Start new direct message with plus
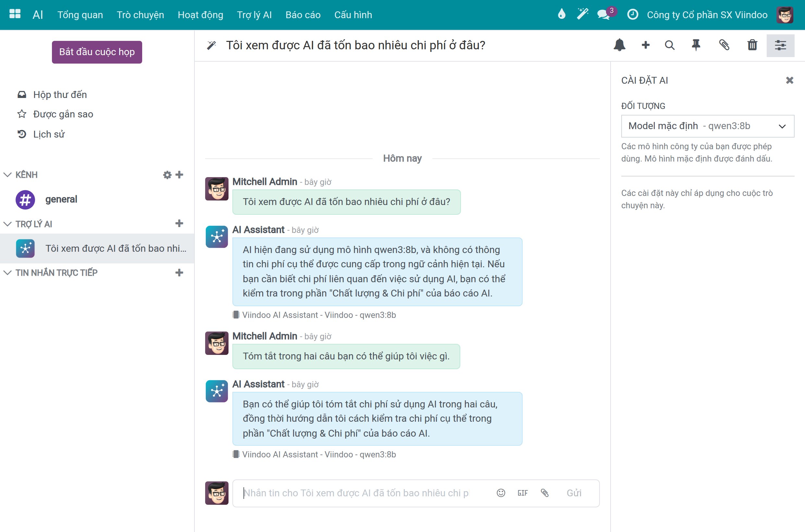 [x=179, y=272]
